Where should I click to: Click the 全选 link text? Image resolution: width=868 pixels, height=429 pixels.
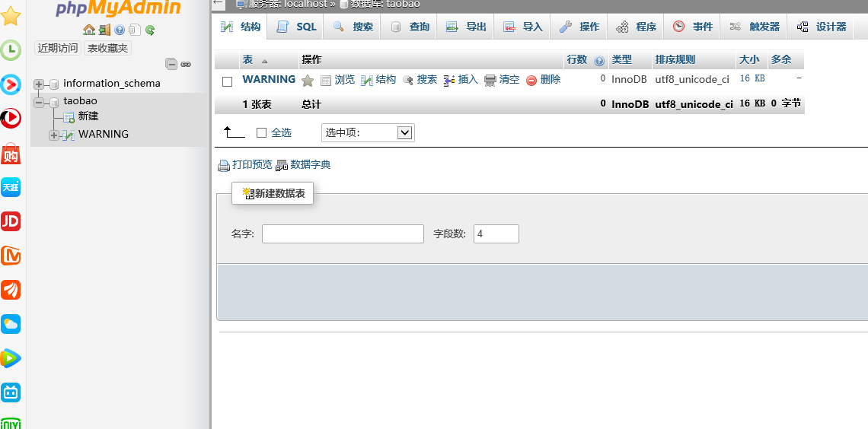pos(281,132)
